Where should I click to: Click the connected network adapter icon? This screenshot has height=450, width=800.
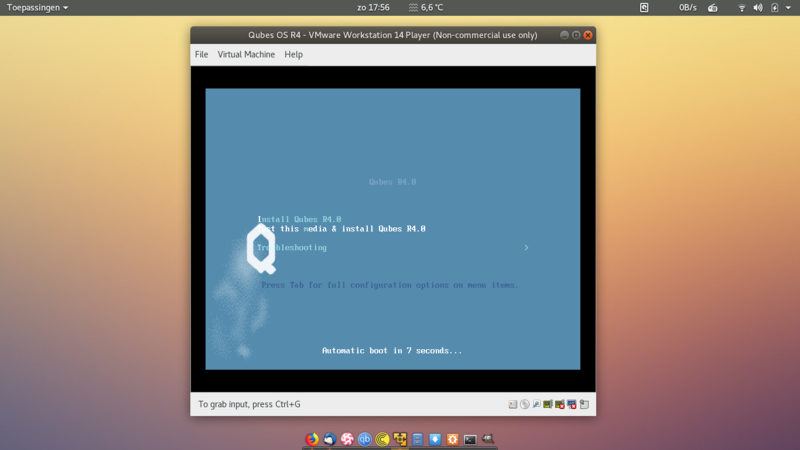[548, 405]
